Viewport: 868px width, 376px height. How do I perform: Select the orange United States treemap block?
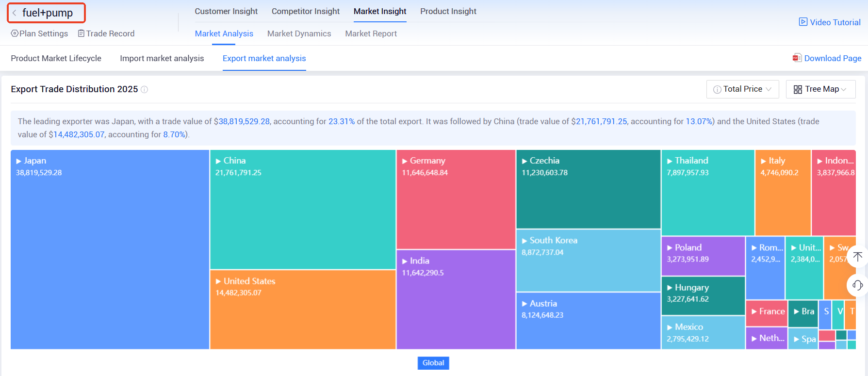click(303, 310)
